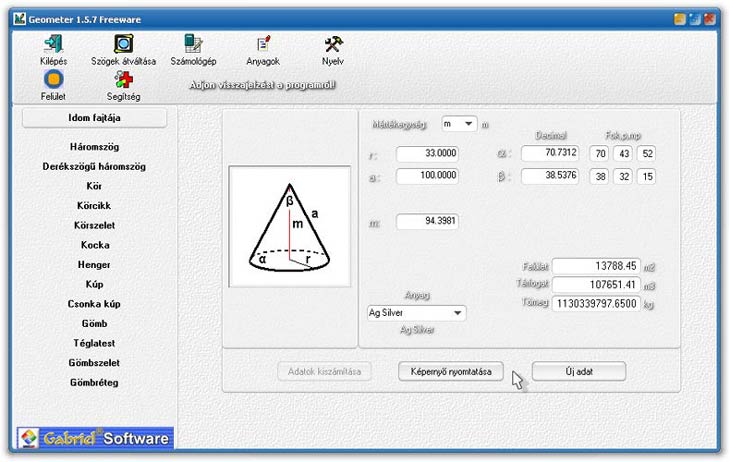
Task: Open the Segítség help icon
Action: click(x=123, y=80)
